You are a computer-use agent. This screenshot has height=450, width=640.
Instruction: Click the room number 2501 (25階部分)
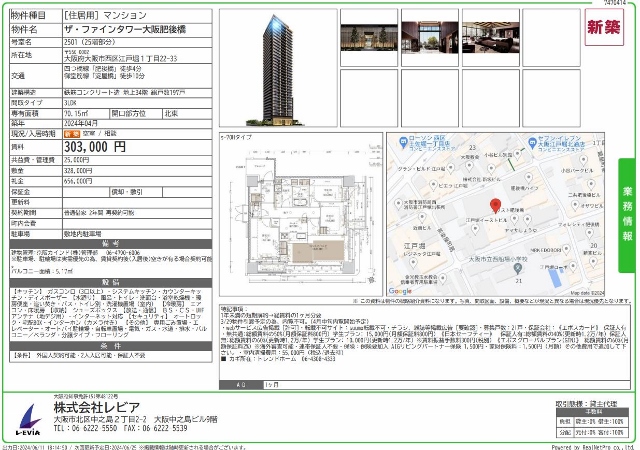(89, 42)
